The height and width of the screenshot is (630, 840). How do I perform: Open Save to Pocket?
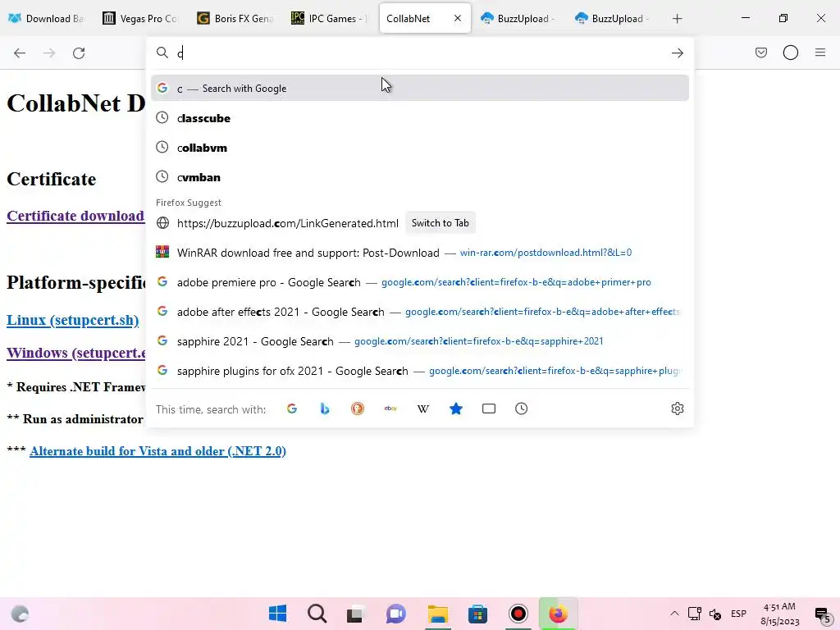(x=760, y=52)
